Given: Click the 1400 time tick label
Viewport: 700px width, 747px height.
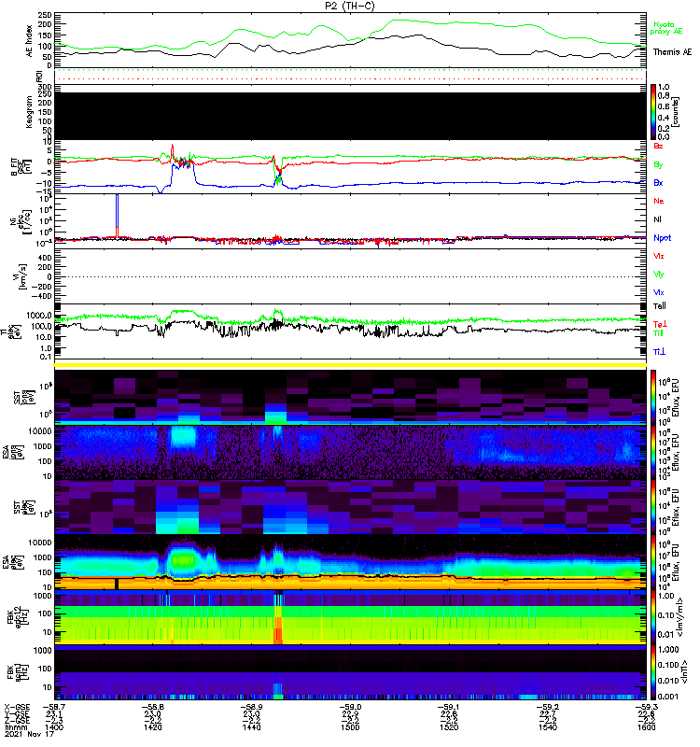Looking at the screenshot, I should 54,727.
